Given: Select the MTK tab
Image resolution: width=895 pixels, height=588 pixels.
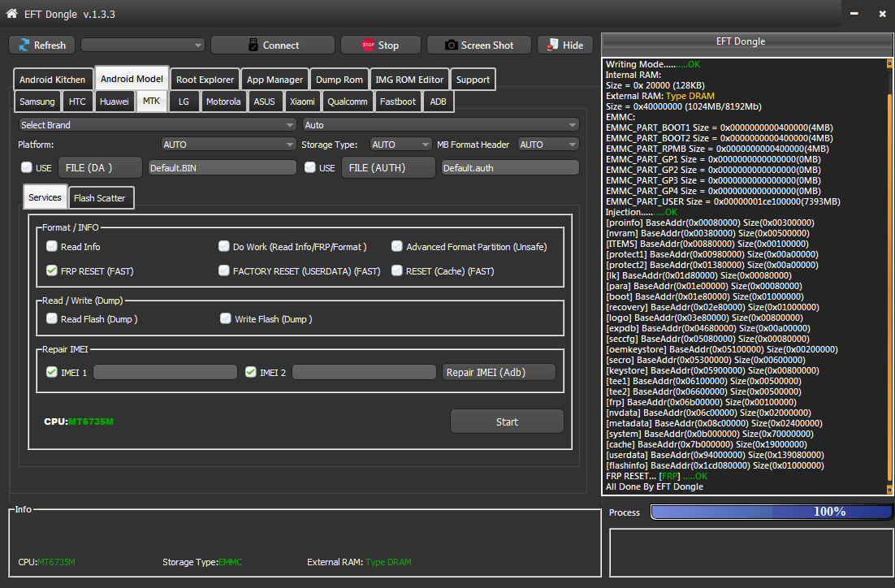Looking at the screenshot, I should click(151, 101).
